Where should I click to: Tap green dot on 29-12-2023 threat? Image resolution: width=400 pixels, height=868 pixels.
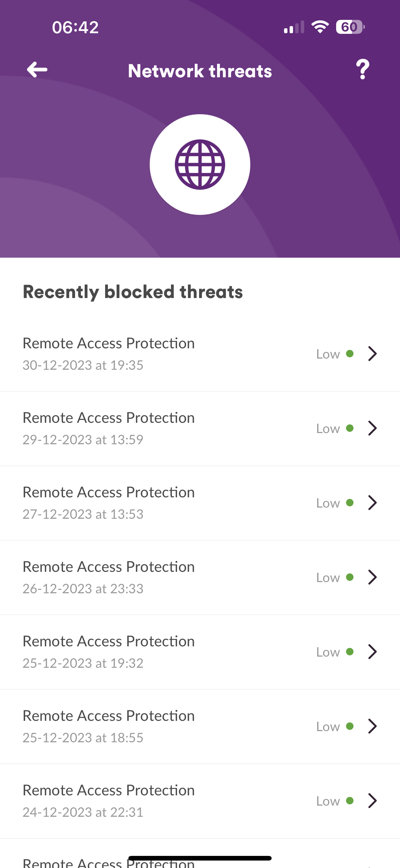(350, 428)
